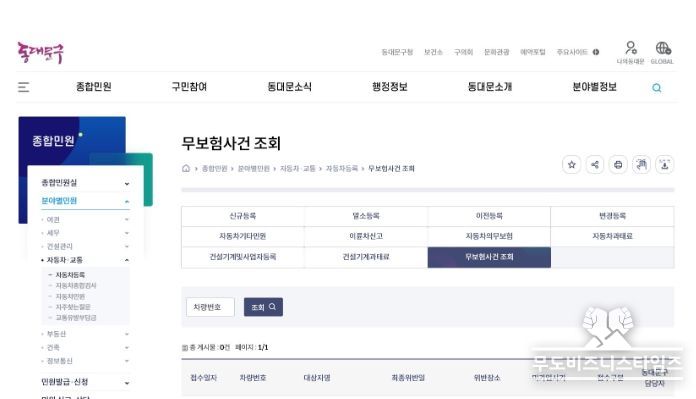This screenshot has width=696, height=399.
Task: Expand the 건축 sidebar item
Action: 85,348
